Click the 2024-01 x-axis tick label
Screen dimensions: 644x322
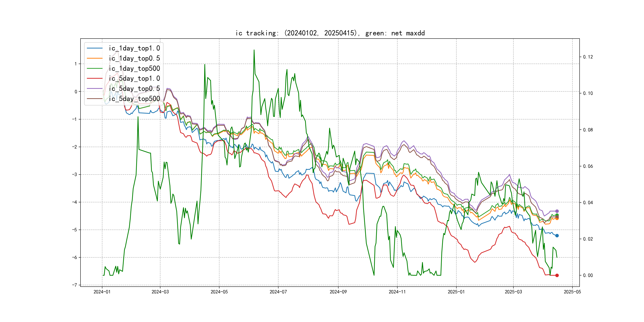click(102, 292)
